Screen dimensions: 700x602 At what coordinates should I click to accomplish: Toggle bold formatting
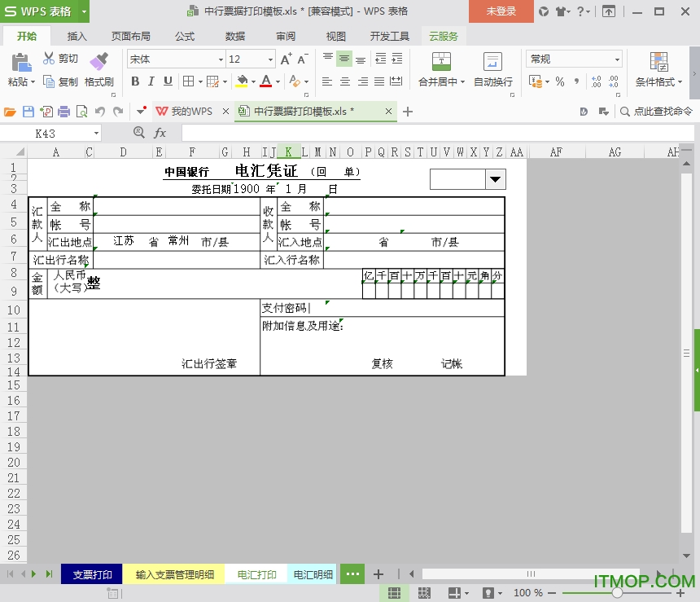[135, 81]
